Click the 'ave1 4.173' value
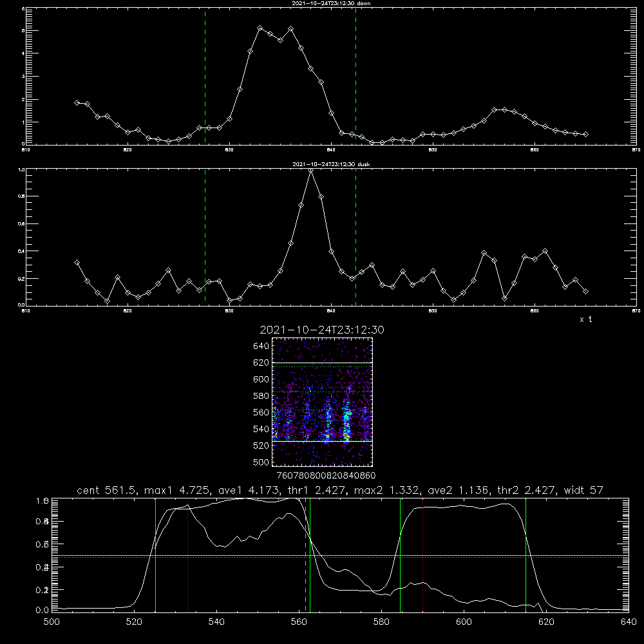The image size is (644, 644). (249, 490)
